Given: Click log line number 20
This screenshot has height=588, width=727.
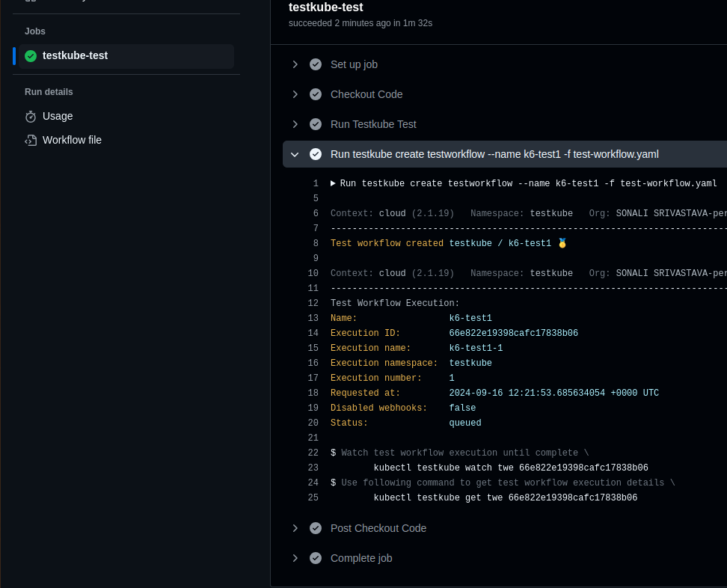Looking at the screenshot, I should tap(313, 423).
